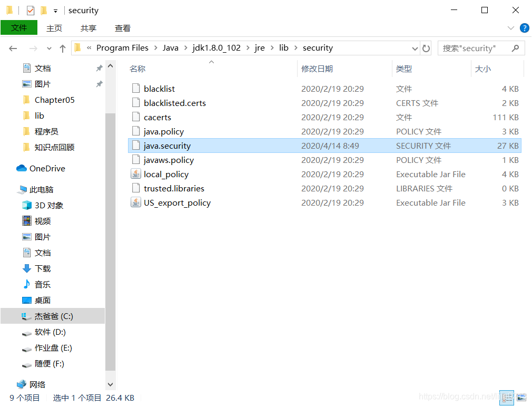The width and height of the screenshot is (532, 406).
Task: Select 此电脑 in the navigation pane
Action: [42, 190]
